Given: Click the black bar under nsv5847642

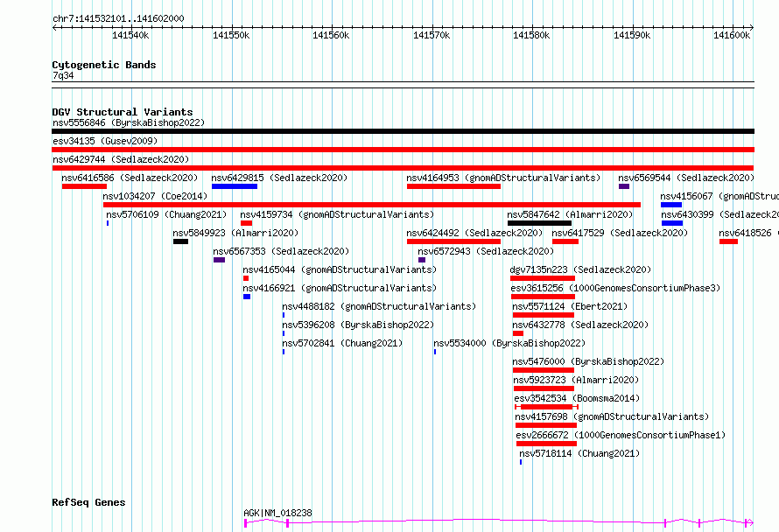Looking at the screenshot, I should pyautogui.click(x=539, y=223).
